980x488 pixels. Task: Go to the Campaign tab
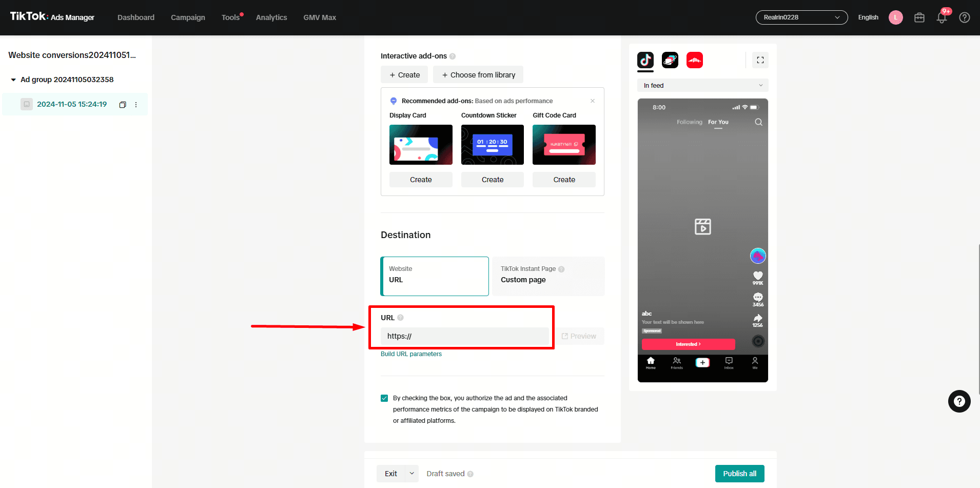188,17
